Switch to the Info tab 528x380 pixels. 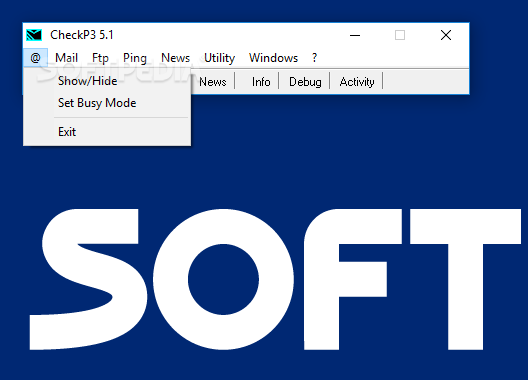click(x=261, y=82)
